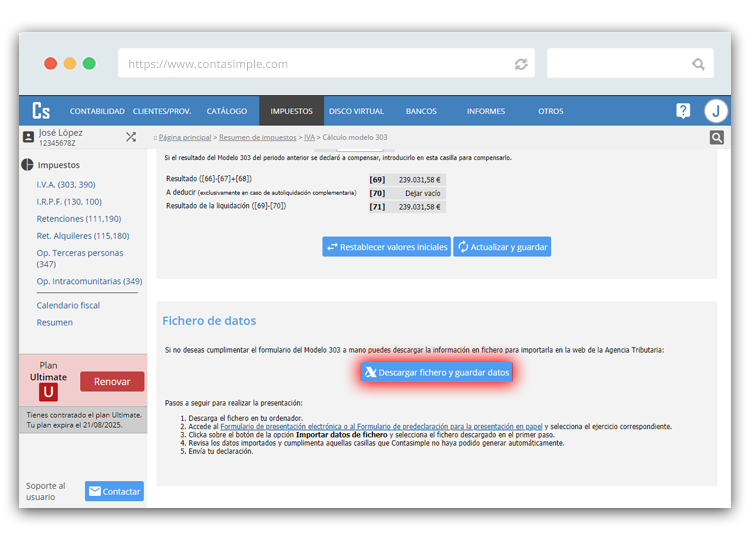
Task: Open the DISCO VIRTUAL menu
Action: (x=356, y=111)
